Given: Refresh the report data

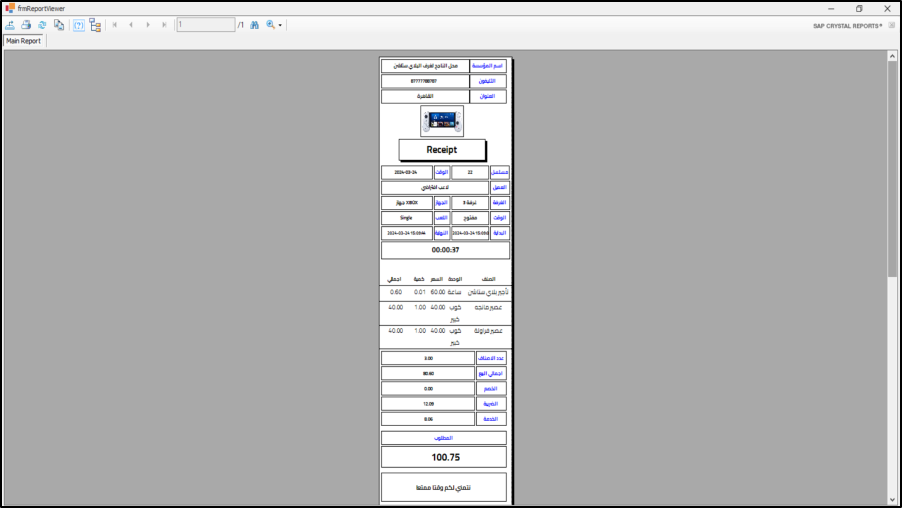Looking at the screenshot, I should coord(42,25).
